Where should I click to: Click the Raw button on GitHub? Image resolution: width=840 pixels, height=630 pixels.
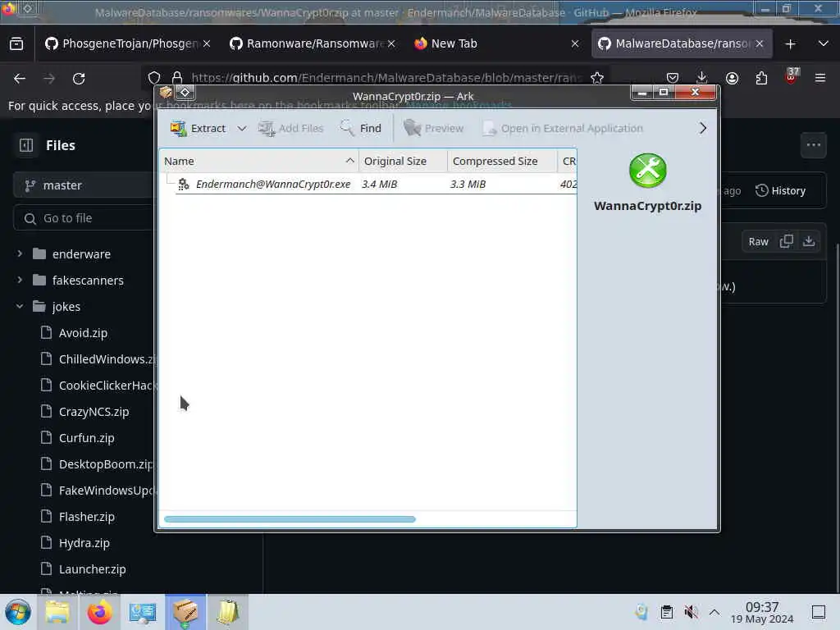[x=759, y=242]
